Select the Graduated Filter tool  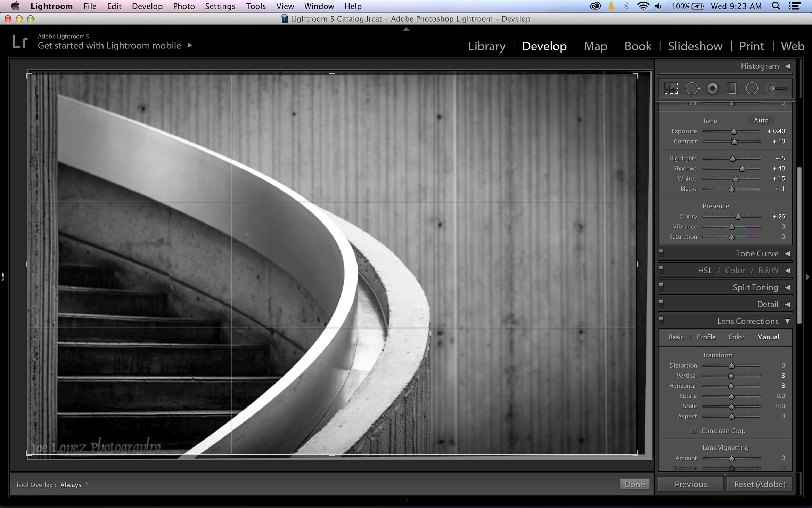732,88
